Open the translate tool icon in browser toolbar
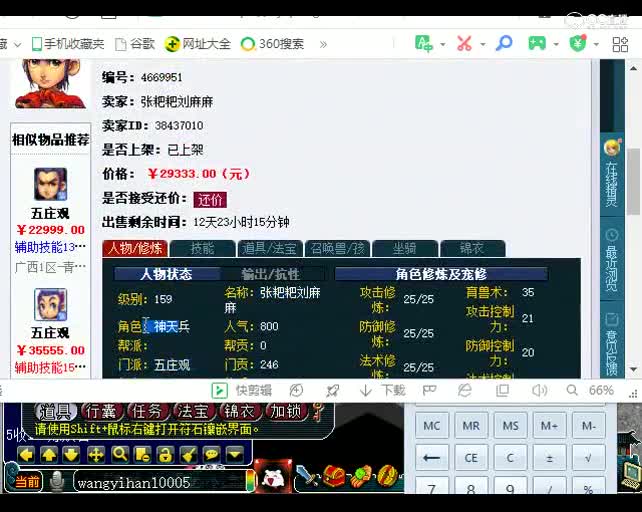 point(424,43)
